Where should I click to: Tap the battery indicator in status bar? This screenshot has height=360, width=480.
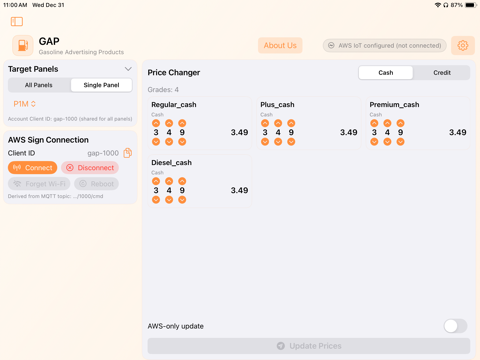coord(471,5)
